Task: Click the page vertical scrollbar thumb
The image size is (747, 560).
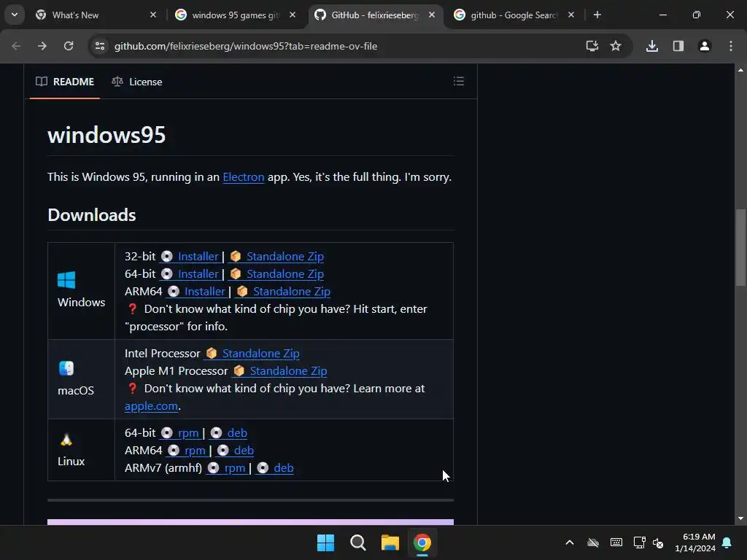Action: tap(740, 248)
